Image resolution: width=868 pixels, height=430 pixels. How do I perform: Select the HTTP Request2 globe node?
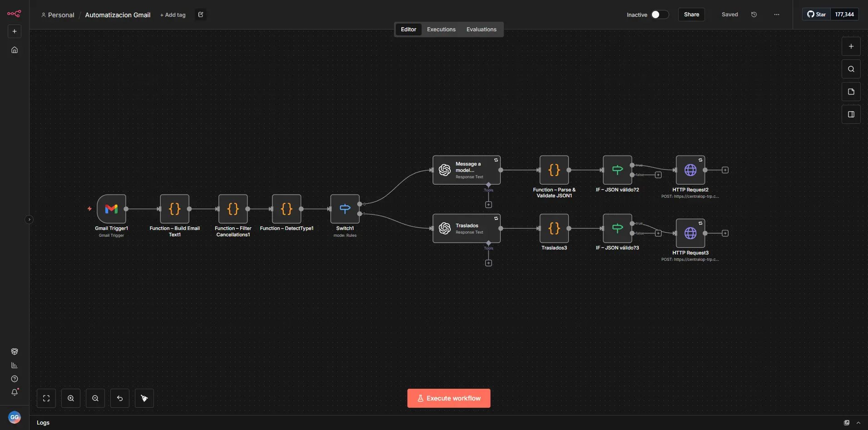[690, 170]
